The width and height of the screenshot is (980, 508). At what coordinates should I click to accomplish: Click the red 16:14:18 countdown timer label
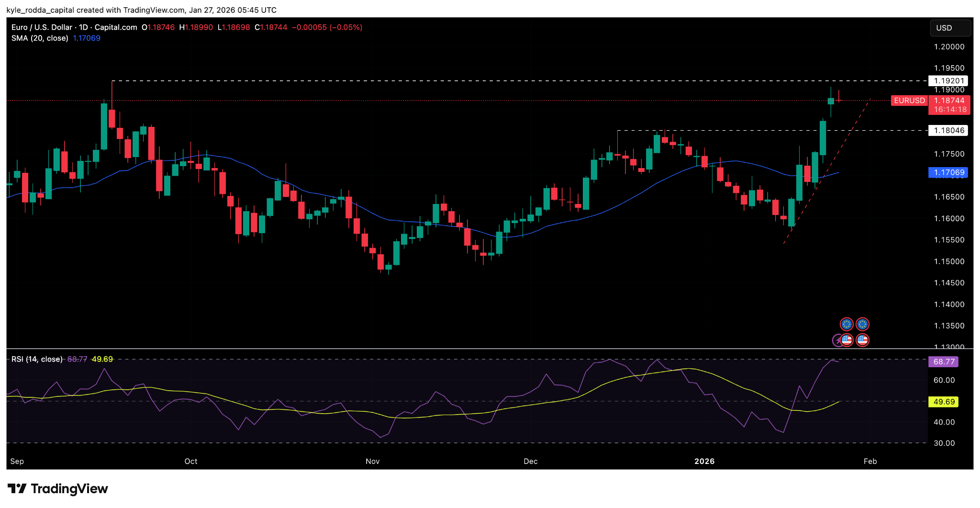(x=950, y=110)
